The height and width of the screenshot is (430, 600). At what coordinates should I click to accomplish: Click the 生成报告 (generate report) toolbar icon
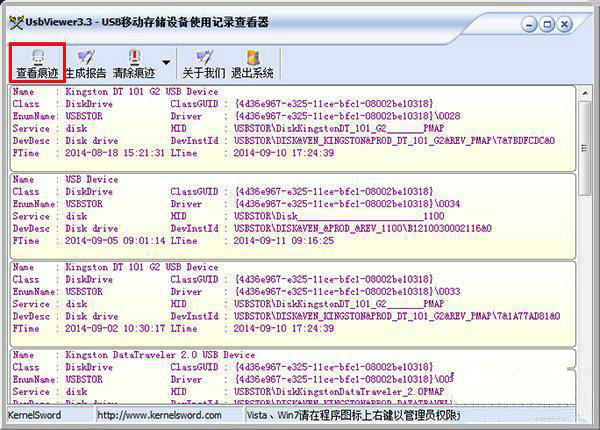pos(86,63)
